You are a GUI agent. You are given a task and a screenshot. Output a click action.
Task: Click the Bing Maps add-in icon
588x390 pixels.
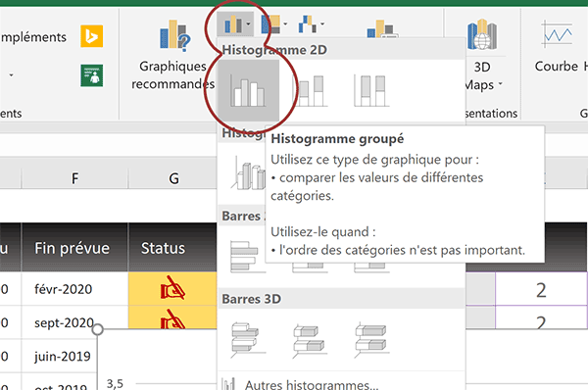tap(91, 36)
